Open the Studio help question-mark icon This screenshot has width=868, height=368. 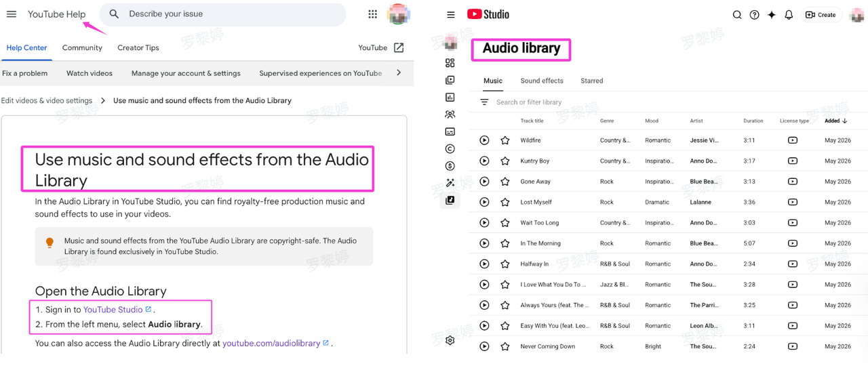tap(754, 15)
